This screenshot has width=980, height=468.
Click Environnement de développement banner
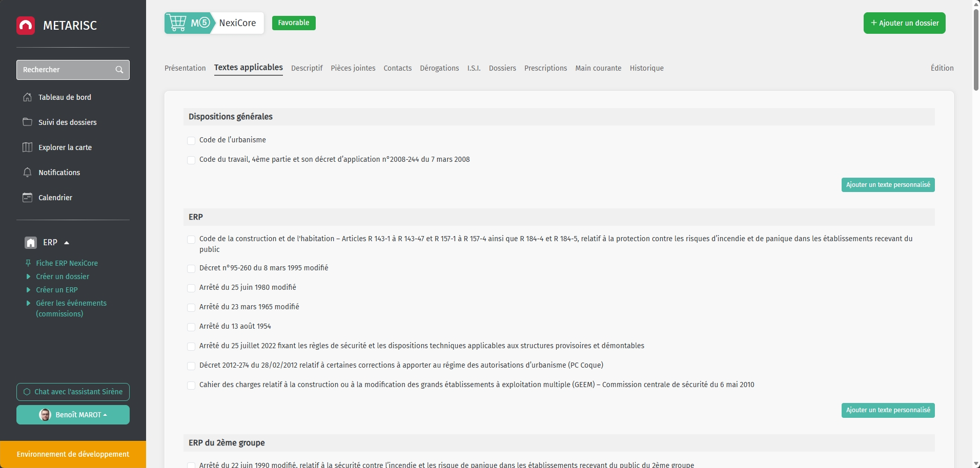coord(73,454)
